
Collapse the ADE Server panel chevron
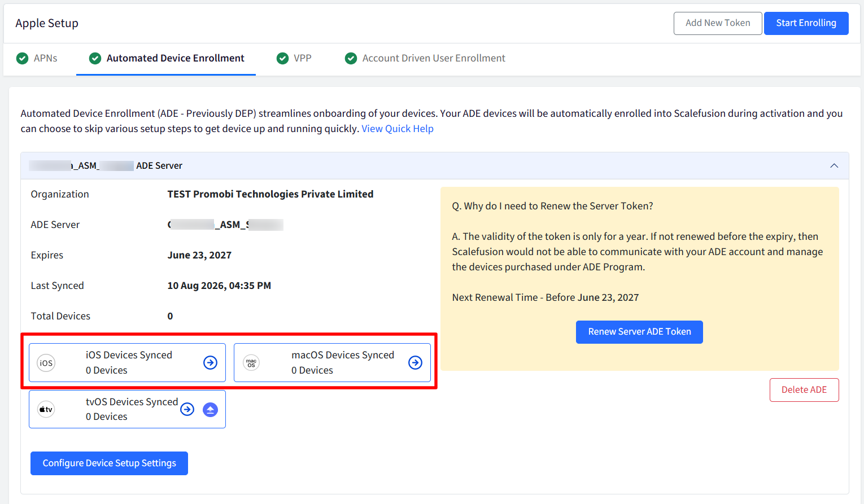click(x=834, y=165)
